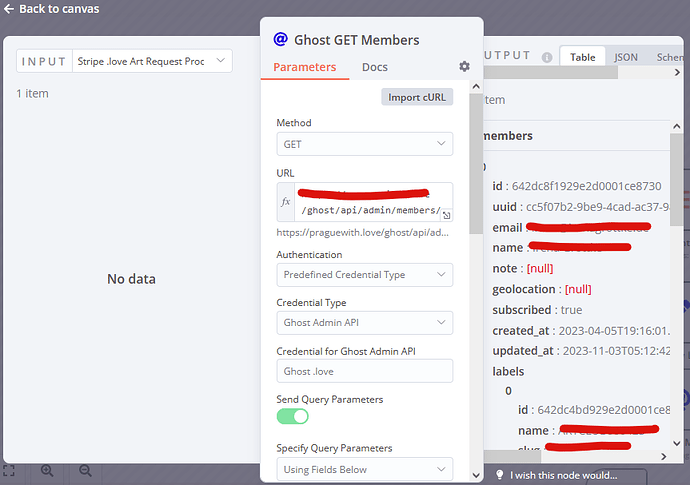The height and width of the screenshot is (485, 690).
Task: Click the lightbulb feedback icon
Action: click(x=499, y=475)
